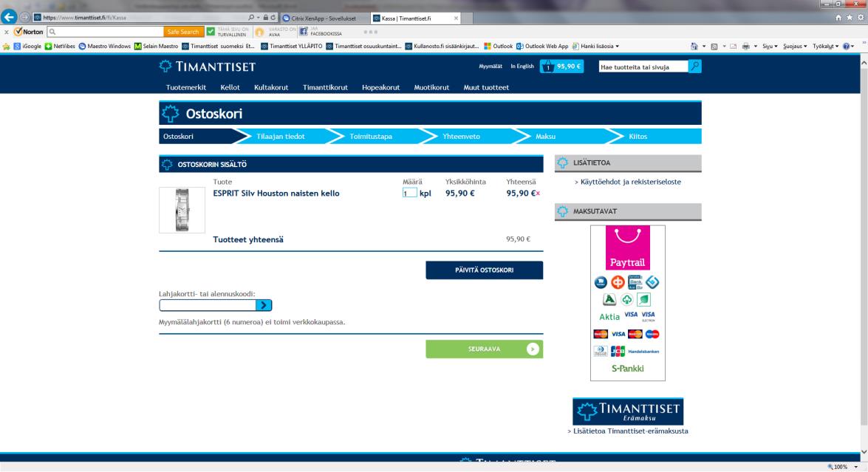Open the Hopeakorut menu

(381, 87)
